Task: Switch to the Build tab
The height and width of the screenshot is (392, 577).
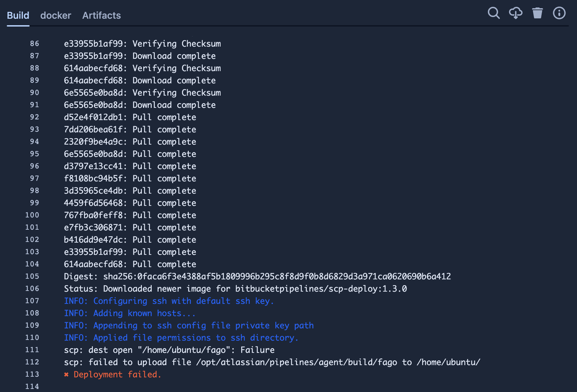Action: coord(18,15)
